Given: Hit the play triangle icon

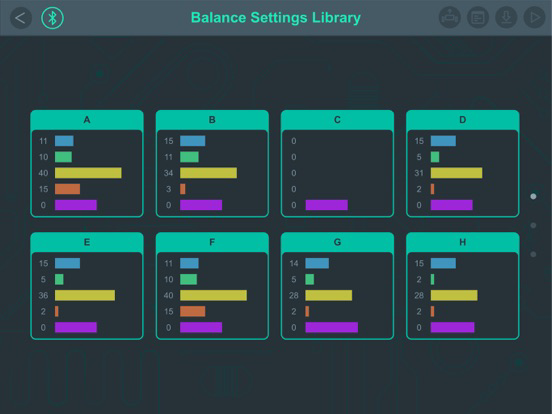Looking at the screenshot, I should point(534,18).
